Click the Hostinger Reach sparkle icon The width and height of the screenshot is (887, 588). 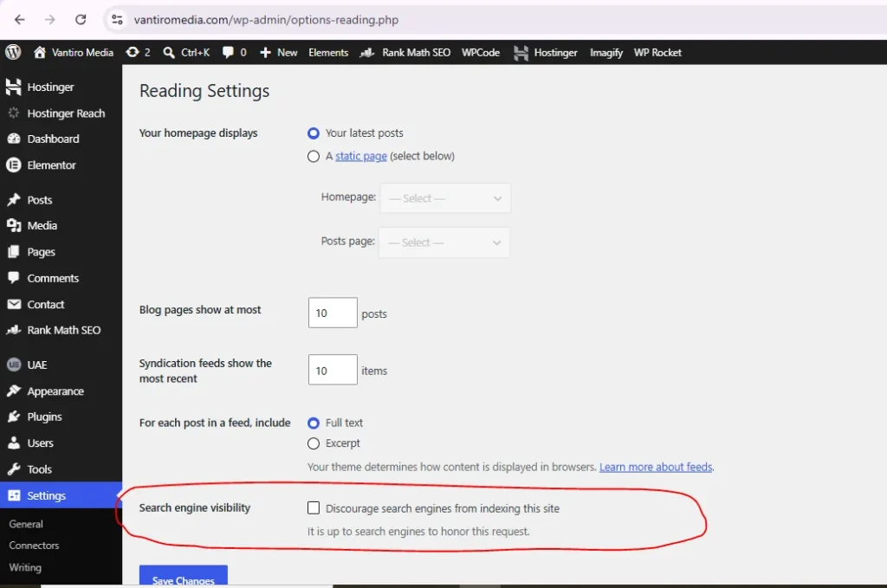click(x=14, y=113)
